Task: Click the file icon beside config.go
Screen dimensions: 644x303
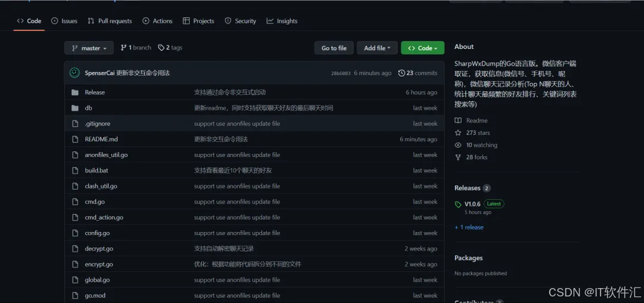Action: click(75, 233)
